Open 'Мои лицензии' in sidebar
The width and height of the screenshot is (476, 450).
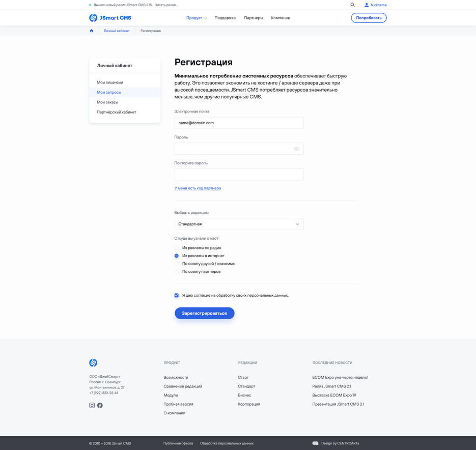(x=125, y=82)
